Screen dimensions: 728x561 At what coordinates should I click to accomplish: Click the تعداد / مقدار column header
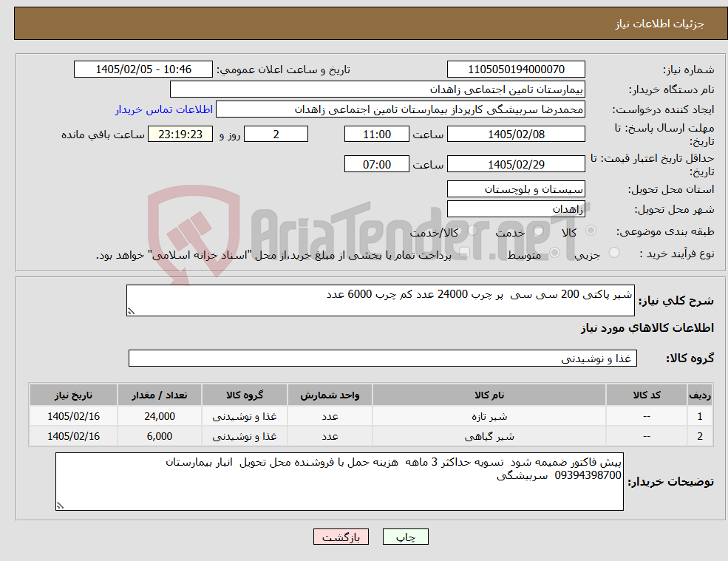pos(159,395)
